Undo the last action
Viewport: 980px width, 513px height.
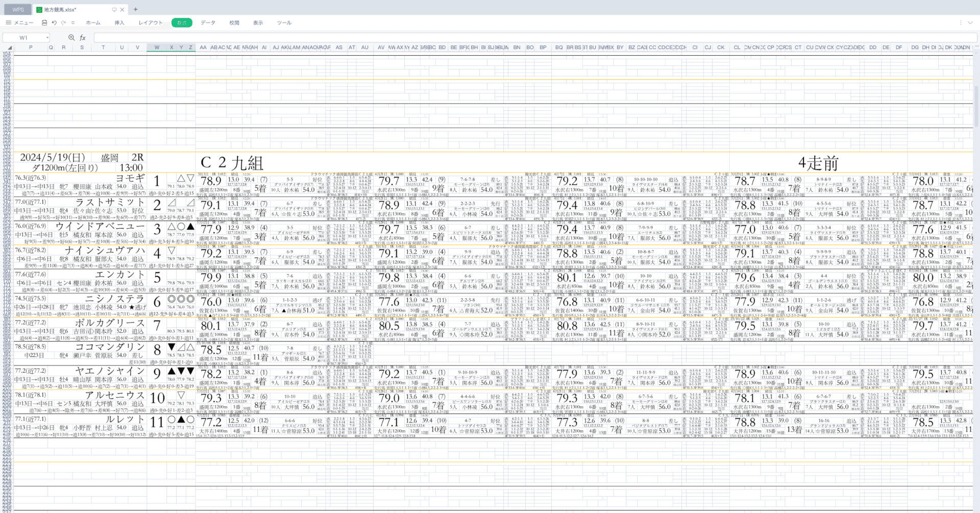pyautogui.click(x=54, y=23)
